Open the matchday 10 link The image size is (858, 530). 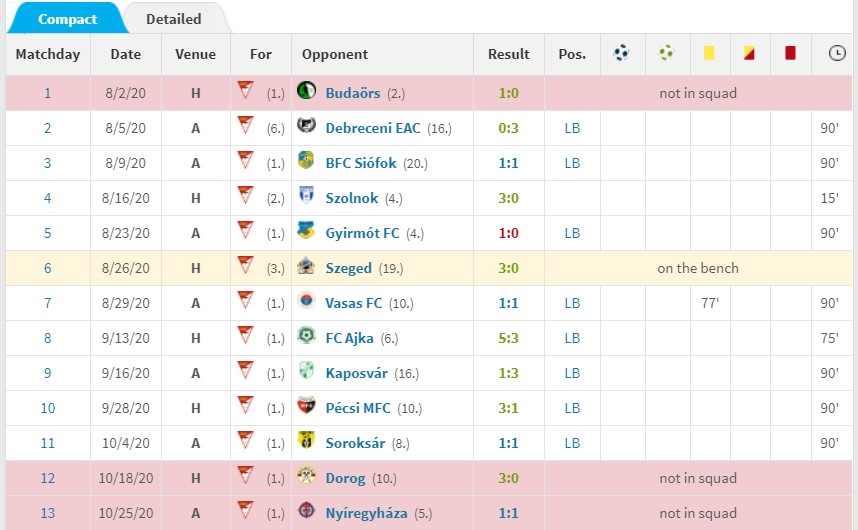coord(48,408)
